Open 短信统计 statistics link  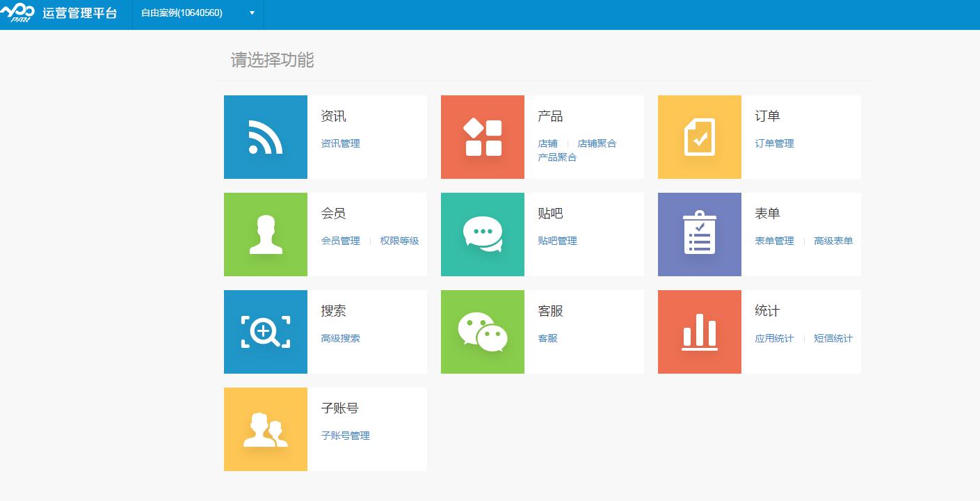point(833,338)
